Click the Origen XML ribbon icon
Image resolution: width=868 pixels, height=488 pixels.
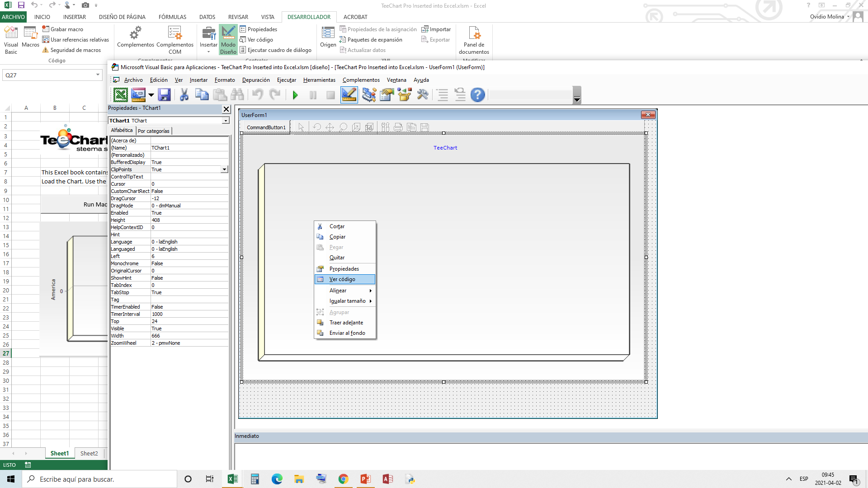(328, 37)
